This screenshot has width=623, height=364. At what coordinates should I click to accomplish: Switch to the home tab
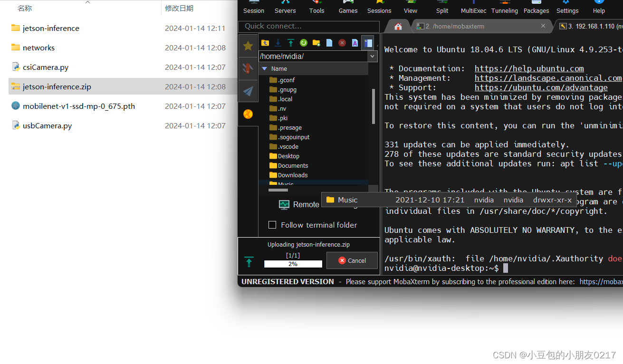(398, 26)
